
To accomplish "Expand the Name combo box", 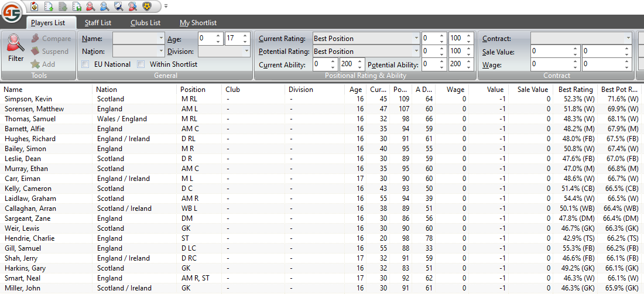I will [x=161, y=39].
